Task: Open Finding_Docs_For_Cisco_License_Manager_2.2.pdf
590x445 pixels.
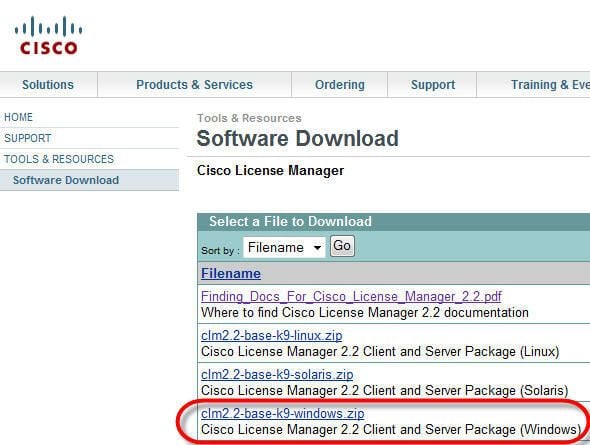Action: click(351, 296)
